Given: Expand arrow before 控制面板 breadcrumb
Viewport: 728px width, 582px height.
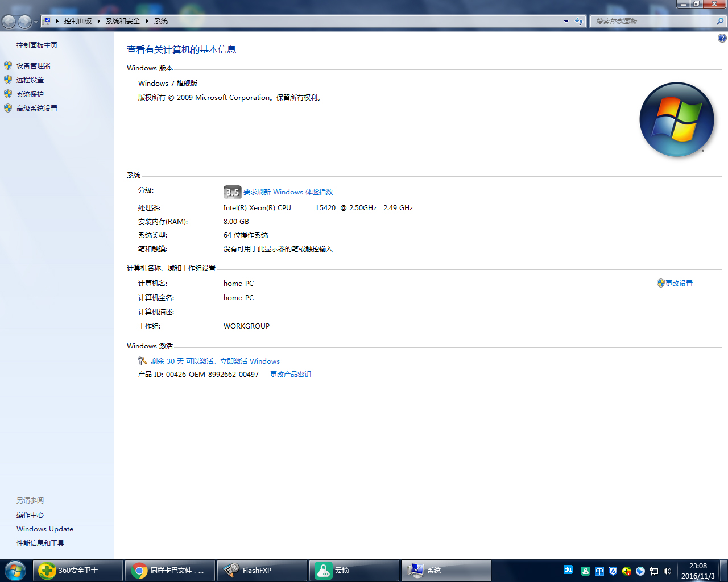Looking at the screenshot, I should click(x=57, y=21).
